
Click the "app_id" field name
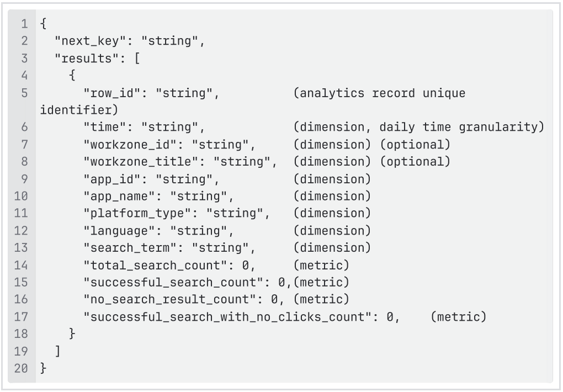tap(113, 179)
